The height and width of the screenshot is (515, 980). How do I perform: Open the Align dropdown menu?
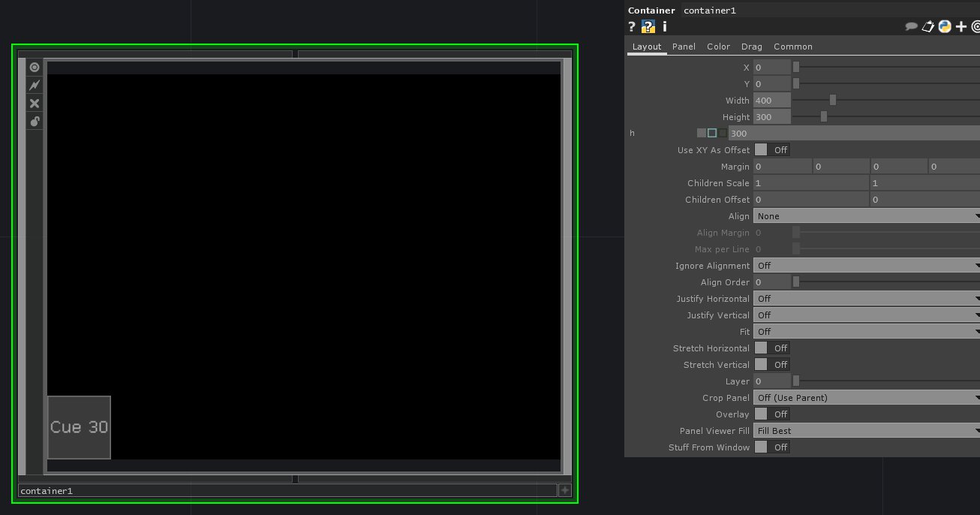tap(866, 216)
